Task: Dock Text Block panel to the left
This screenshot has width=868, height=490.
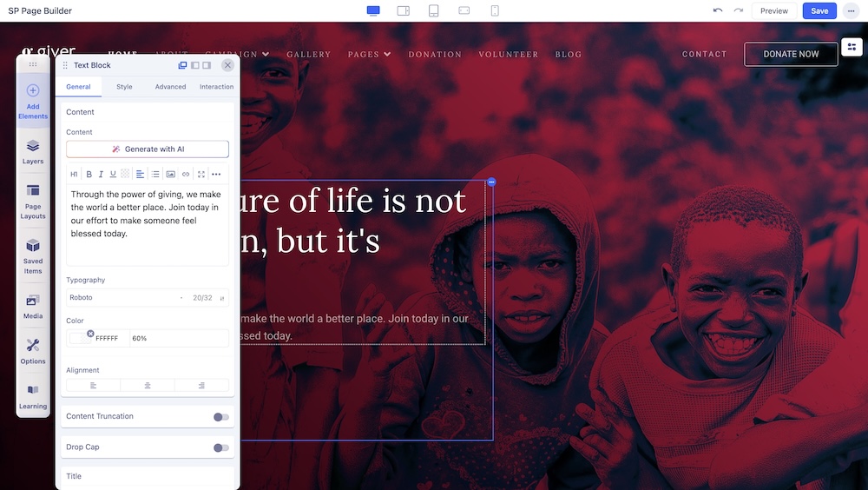Action: pos(194,65)
